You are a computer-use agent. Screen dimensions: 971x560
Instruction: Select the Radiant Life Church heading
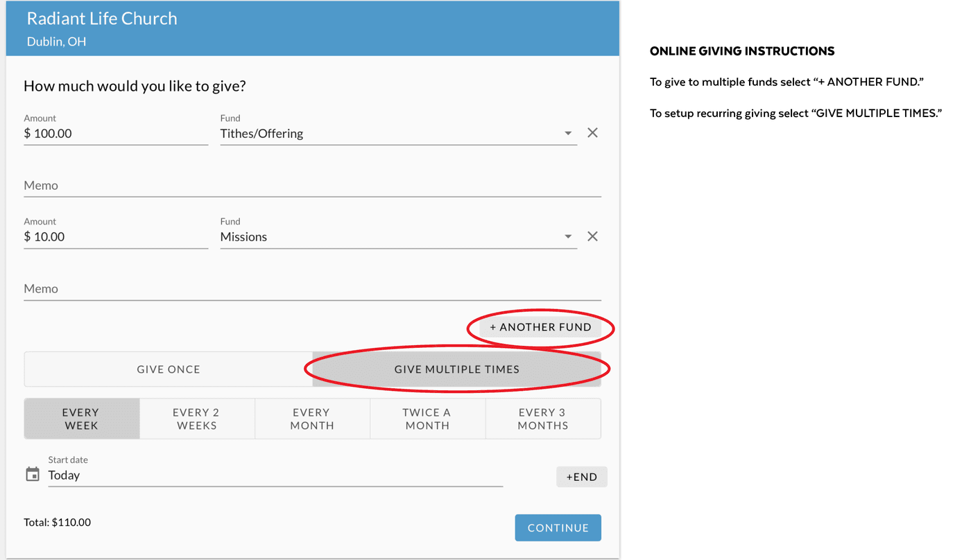pos(102,19)
